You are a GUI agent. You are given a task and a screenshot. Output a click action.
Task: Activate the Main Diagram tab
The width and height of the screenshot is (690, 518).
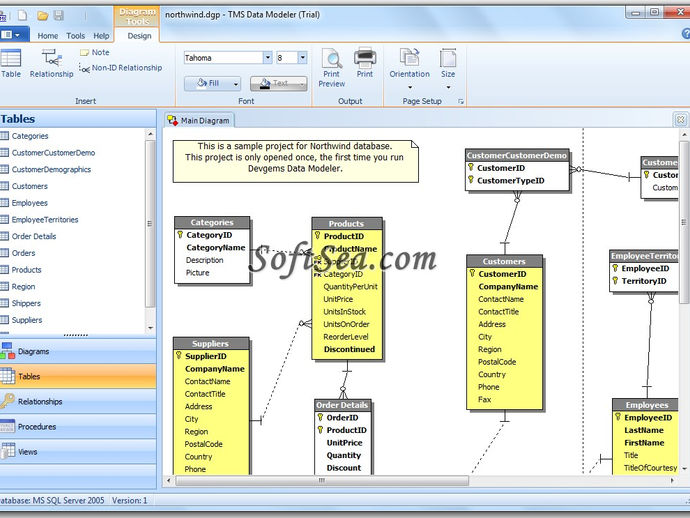coord(200,120)
